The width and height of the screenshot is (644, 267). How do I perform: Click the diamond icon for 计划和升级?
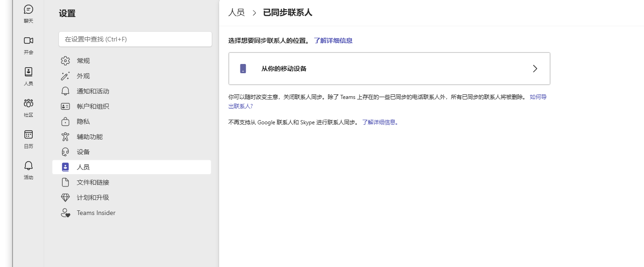click(65, 197)
